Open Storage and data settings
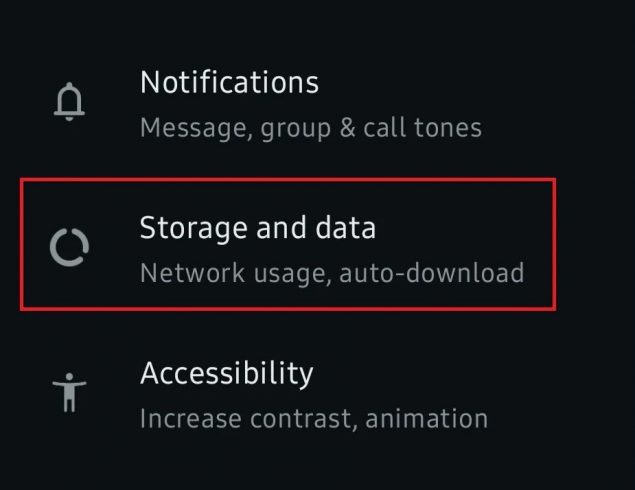Viewport: 635px width, 490px height. tap(258, 228)
